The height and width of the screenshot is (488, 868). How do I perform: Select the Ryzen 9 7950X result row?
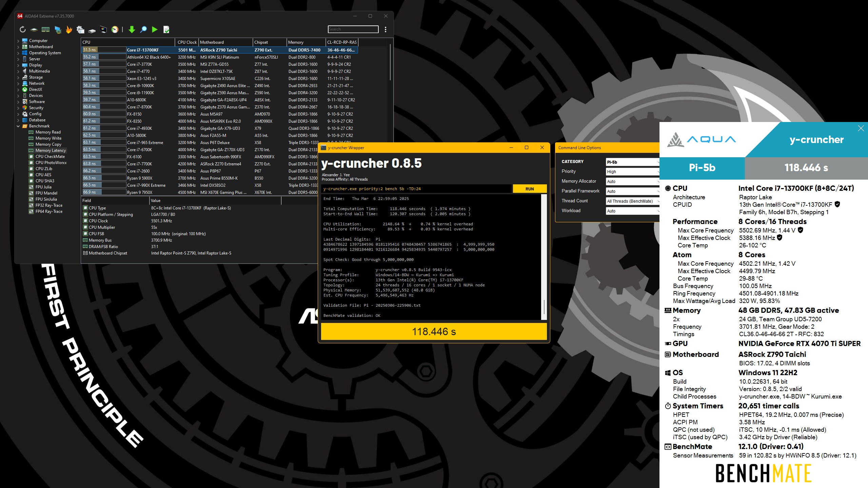pos(200,192)
